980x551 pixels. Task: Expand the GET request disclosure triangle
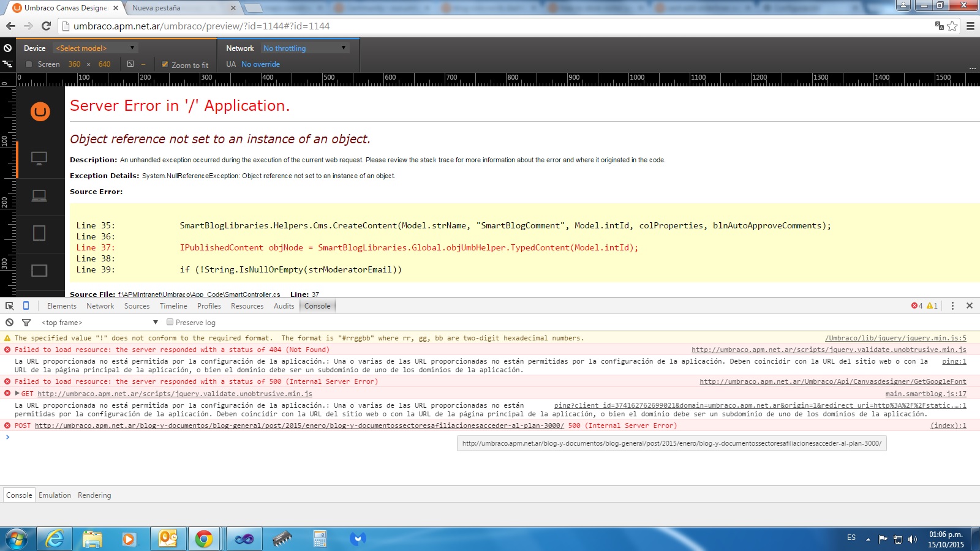click(x=17, y=393)
